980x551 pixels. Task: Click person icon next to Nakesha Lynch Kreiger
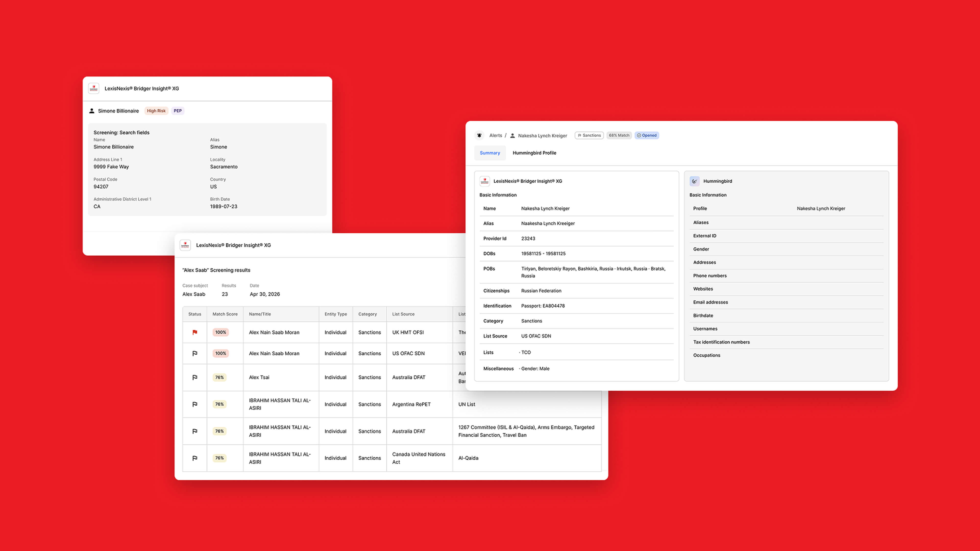tap(512, 136)
